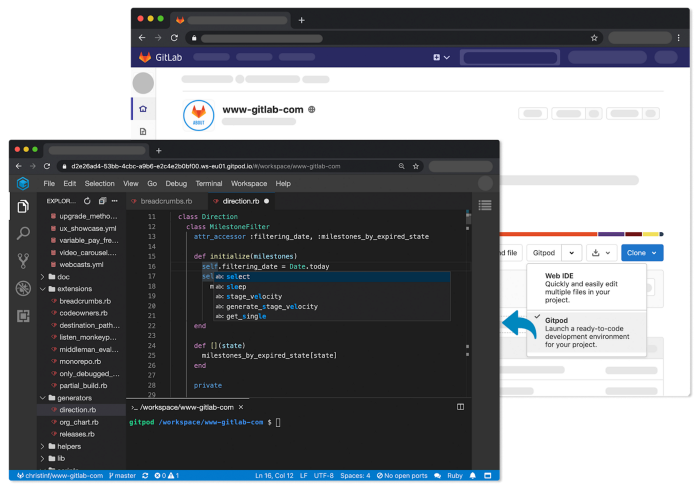The width and height of the screenshot is (700, 488).
Task: Open Chrome menu dots in GitLab window
Action: coord(679,38)
